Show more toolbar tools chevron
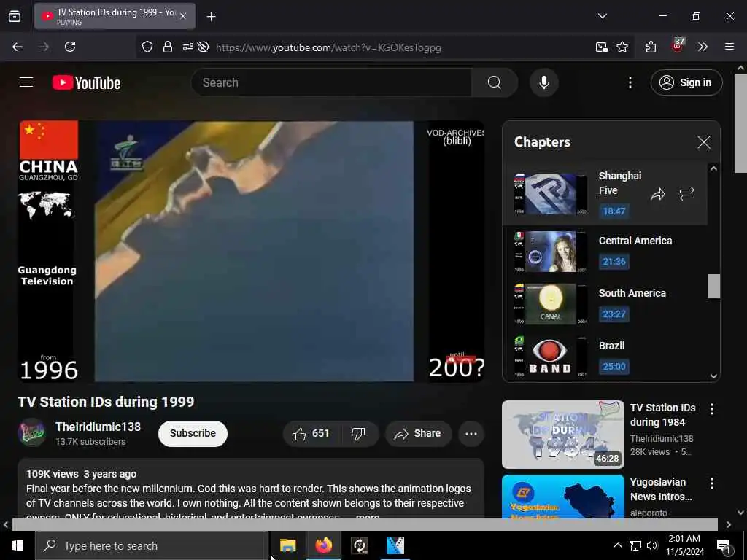Image resolution: width=747 pixels, height=560 pixels. pos(703,47)
